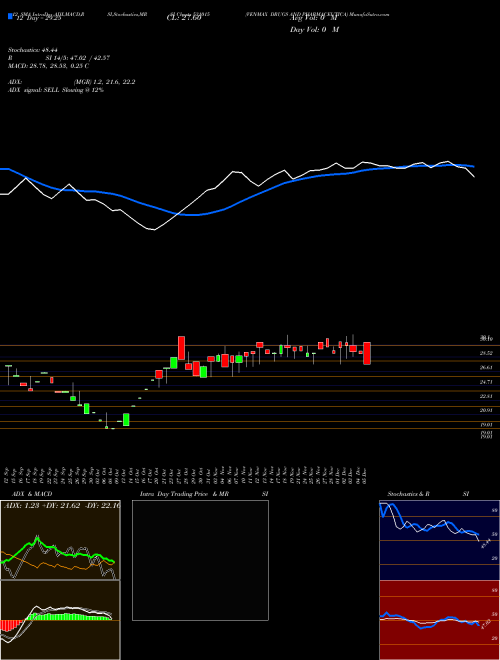Screen dimensions: 500x660
Task: Click the 'Stochastics: 48.44' reading
Action: 32,50
